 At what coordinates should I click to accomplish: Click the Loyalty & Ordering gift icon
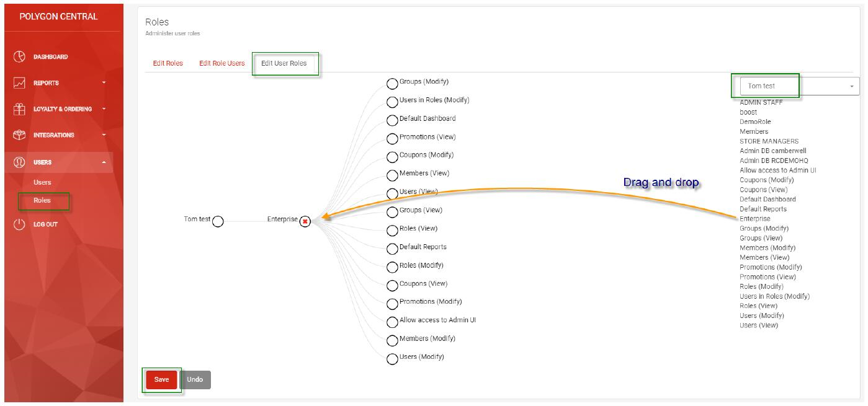[19, 108]
